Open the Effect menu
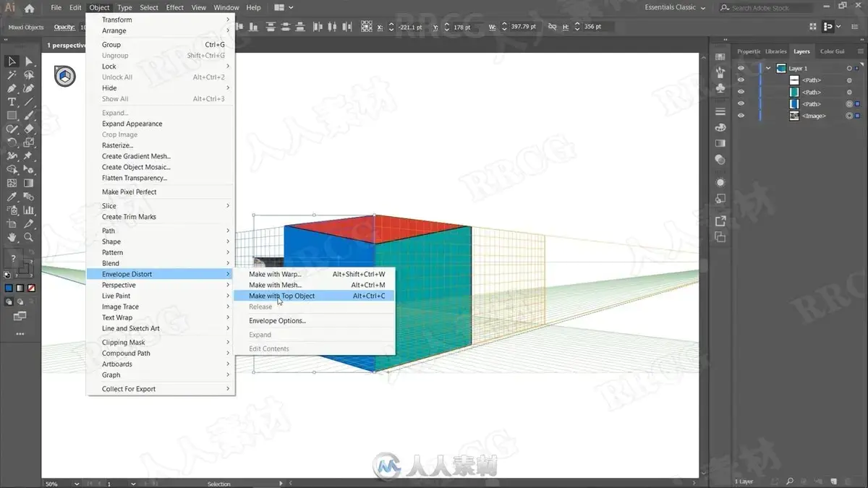Viewport: 868px width, 488px height. coord(175,8)
